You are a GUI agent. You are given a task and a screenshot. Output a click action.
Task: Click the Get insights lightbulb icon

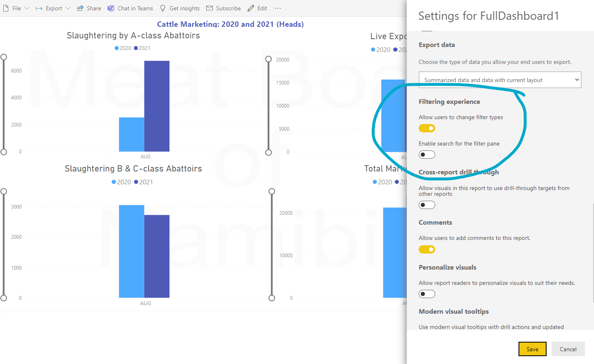tap(163, 8)
